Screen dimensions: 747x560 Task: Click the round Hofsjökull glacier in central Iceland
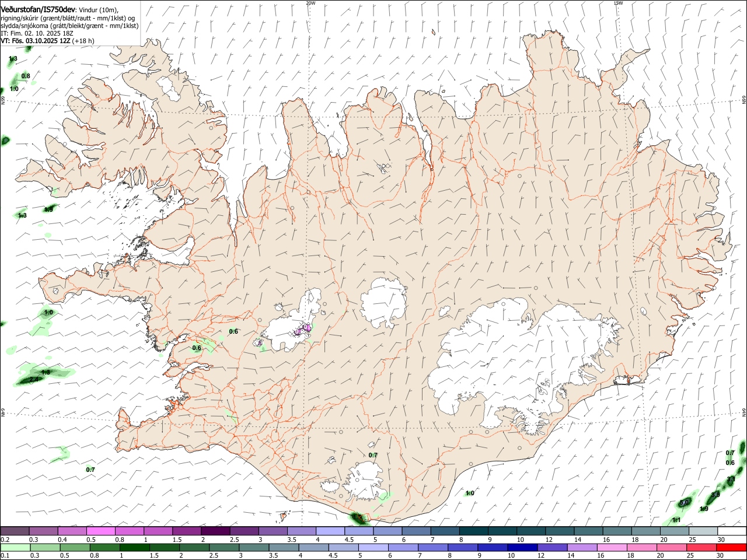(x=383, y=302)
